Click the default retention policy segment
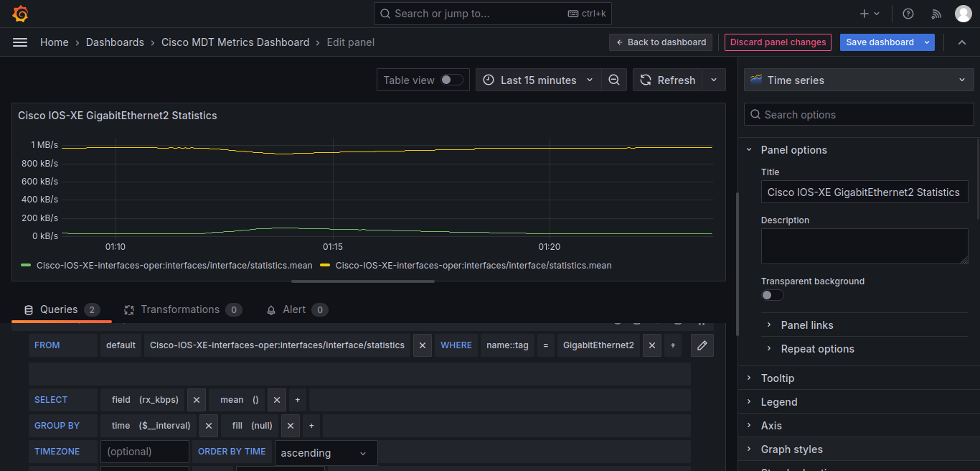This screenshot has width=980, height=471. 121,345
